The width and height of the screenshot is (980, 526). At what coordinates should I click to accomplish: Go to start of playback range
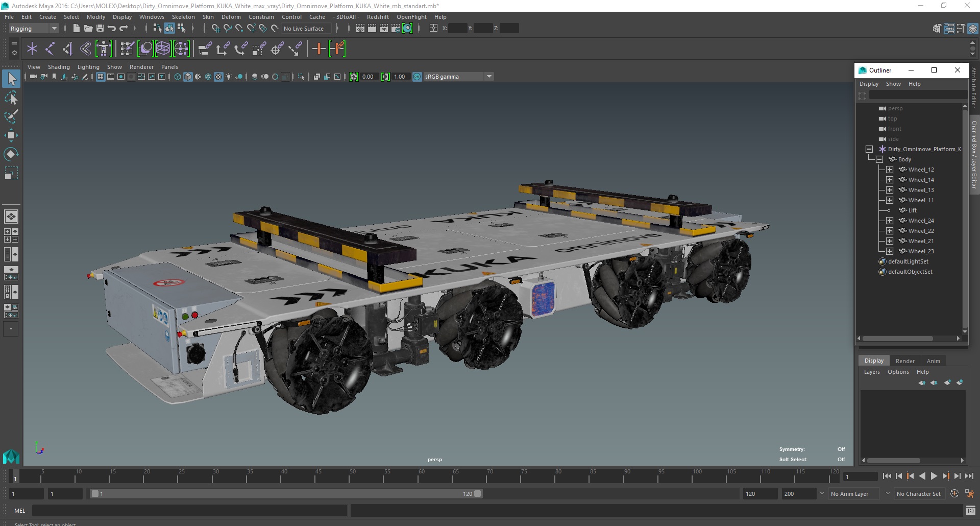[x=887, y=476]
